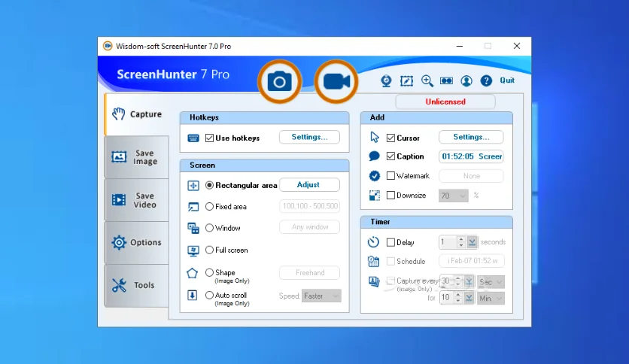Click the Delay stopwatch icon
The height and width of the screenshot is (364, 629).
click(373, 241)
